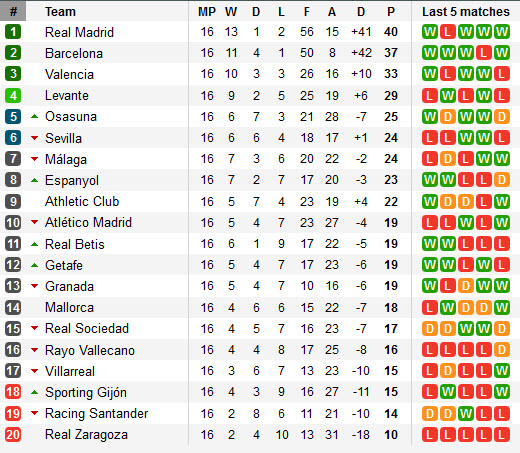
Task: Click the red down arrow beside Sevilla
Action: pos(34,138)
